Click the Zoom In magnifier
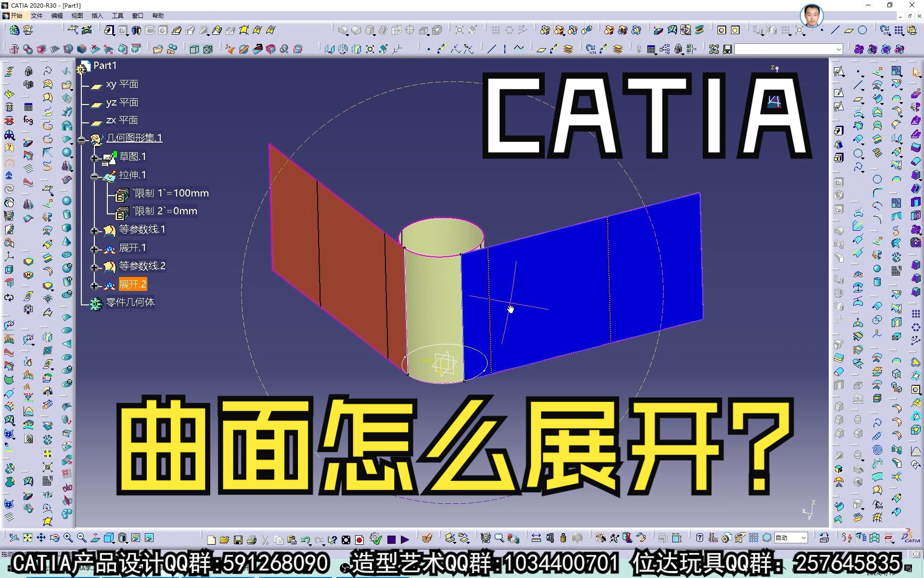The width and height of the screenshot is (924, 578). (x=68, y=538)
